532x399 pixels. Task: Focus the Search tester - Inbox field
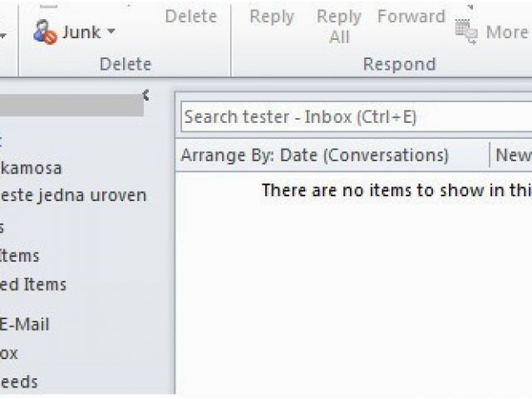[357, 116]
